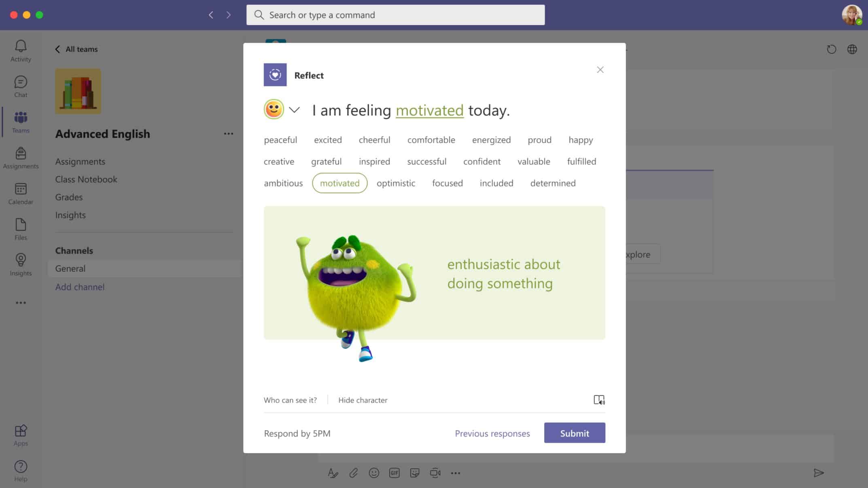Submit the motivated feeling response
This screenshot has width=868, height=488.
click(x=575, y=433)
